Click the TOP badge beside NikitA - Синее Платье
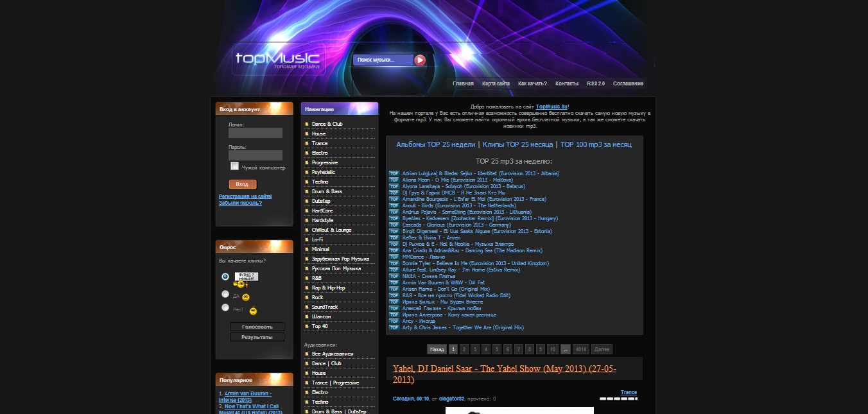 394,276
